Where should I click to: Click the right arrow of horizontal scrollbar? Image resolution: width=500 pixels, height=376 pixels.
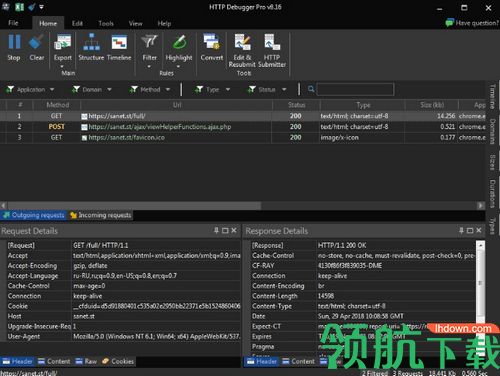click(481, 205)
